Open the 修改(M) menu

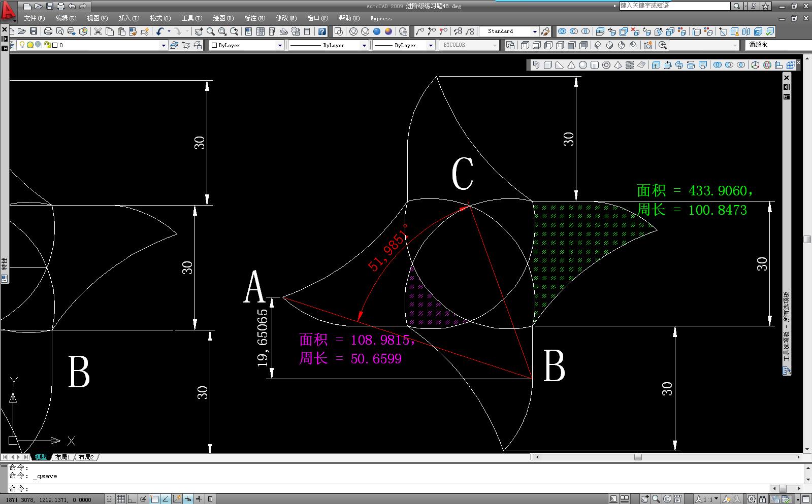(286, 18)
